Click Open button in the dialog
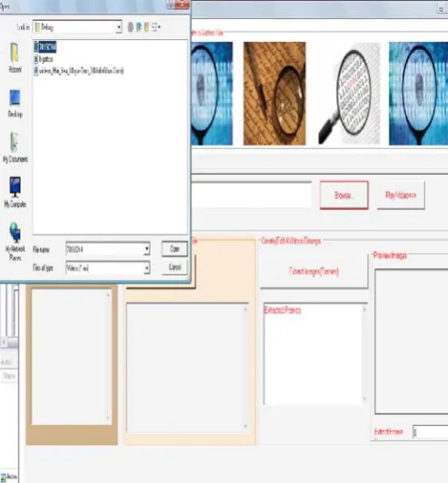 pos(174,249)
